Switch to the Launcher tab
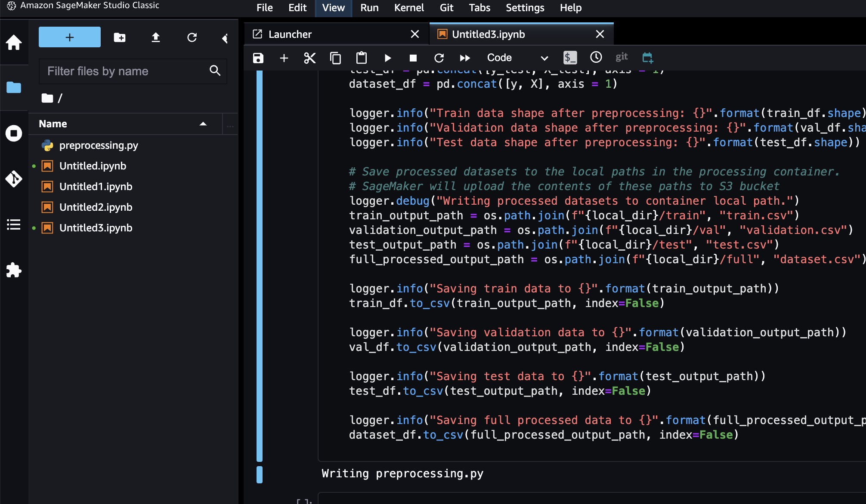 pos(290,34)
